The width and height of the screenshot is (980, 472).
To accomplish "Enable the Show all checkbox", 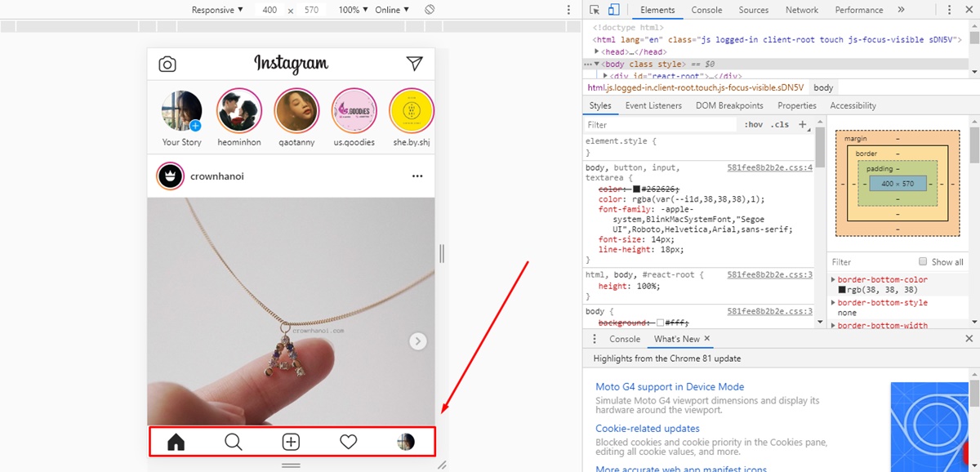I will (x=923, y=262).
